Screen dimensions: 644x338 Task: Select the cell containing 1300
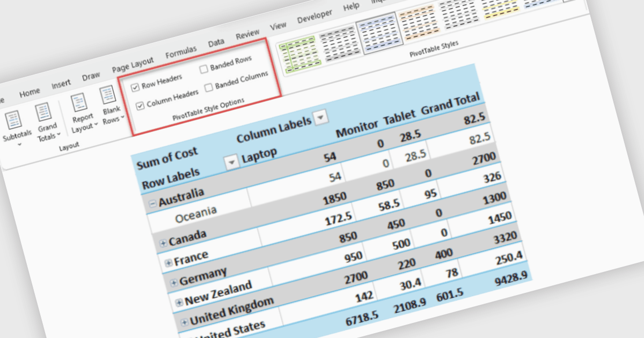494,197
